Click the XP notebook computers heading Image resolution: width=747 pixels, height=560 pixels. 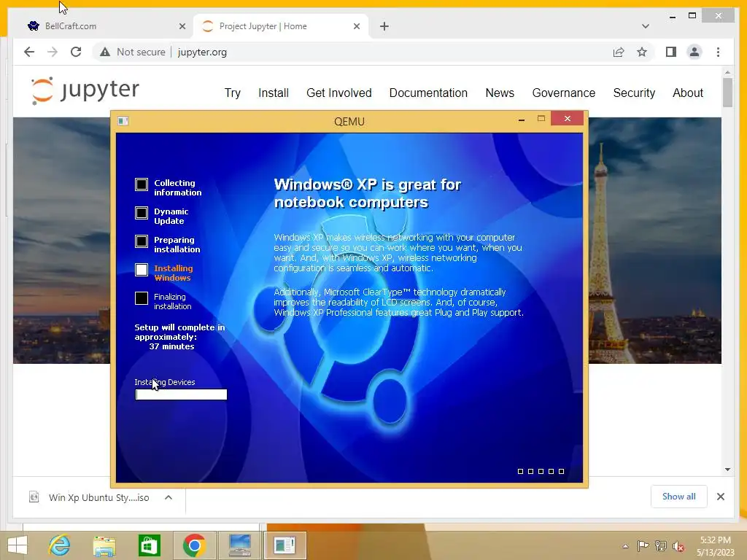(368, 193)
